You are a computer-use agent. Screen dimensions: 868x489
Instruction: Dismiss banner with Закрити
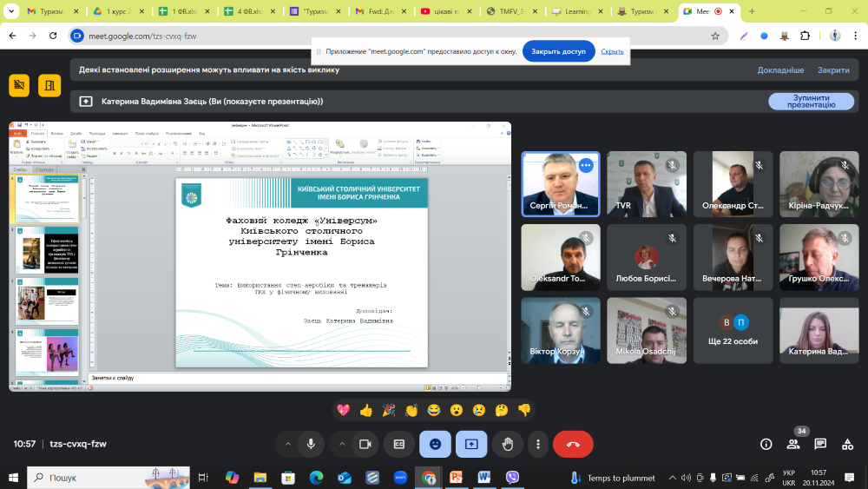tap(833, 70)
